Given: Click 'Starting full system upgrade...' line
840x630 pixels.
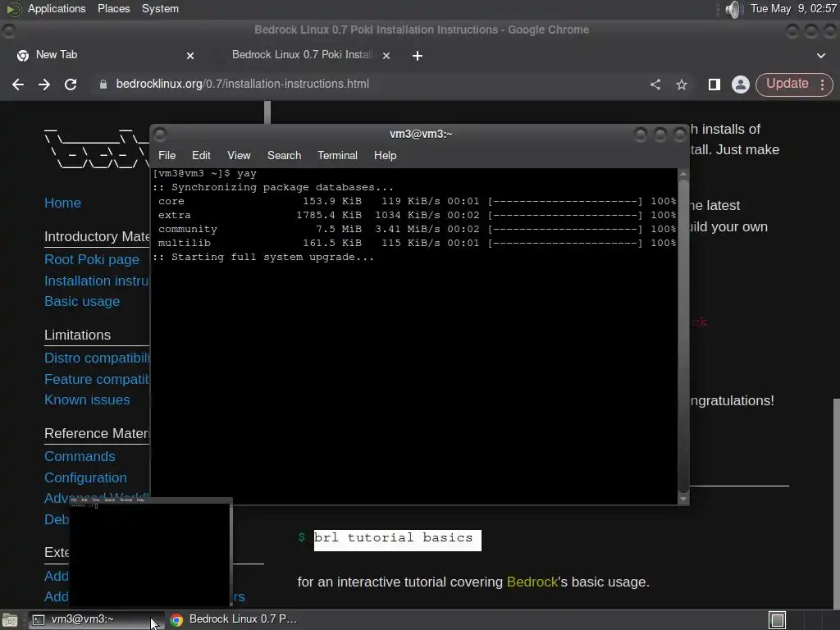Looking at the screenshot, I should pos(263,257).
